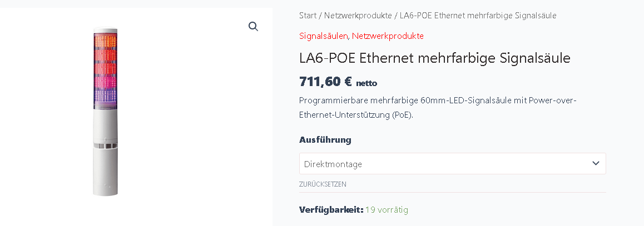Click the current-page LA6-POE breadcrumb text
Image resolution: width=644 pixels, height=226 pixels.
(x=478, y=16)
